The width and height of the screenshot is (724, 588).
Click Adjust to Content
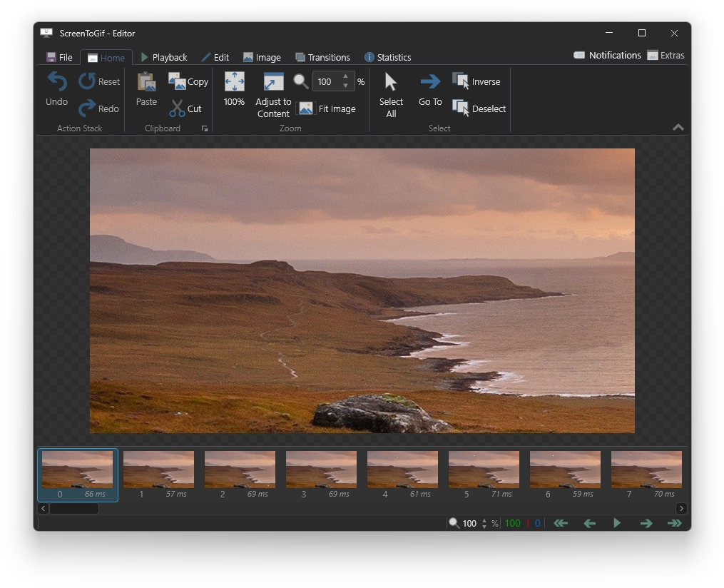(x=273, y=95)
